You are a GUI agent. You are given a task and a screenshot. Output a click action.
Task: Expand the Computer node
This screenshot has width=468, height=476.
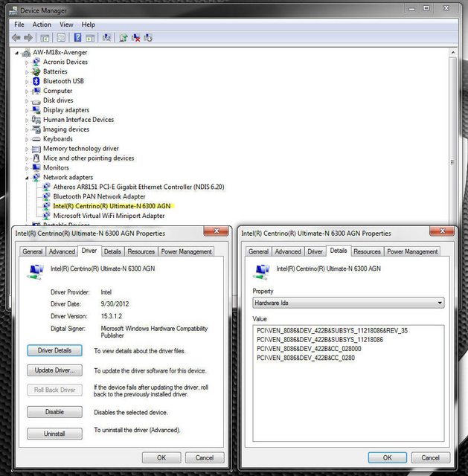tap(27, 91)
